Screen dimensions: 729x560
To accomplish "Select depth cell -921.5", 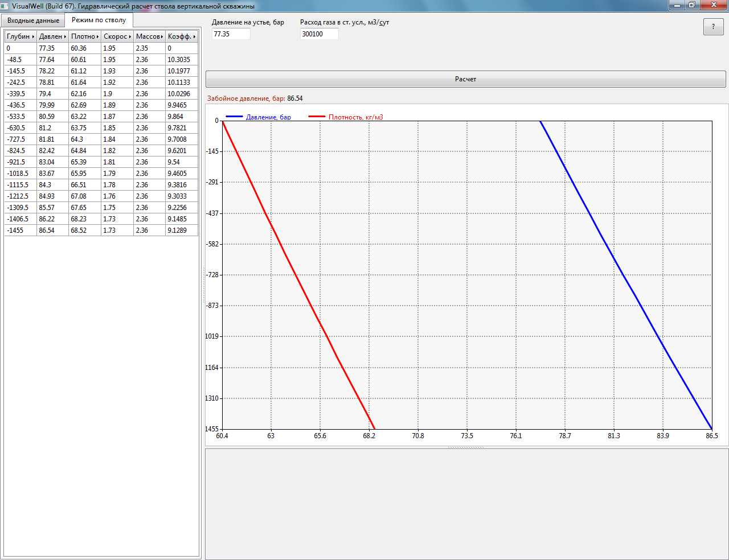I will coord(21,162).
